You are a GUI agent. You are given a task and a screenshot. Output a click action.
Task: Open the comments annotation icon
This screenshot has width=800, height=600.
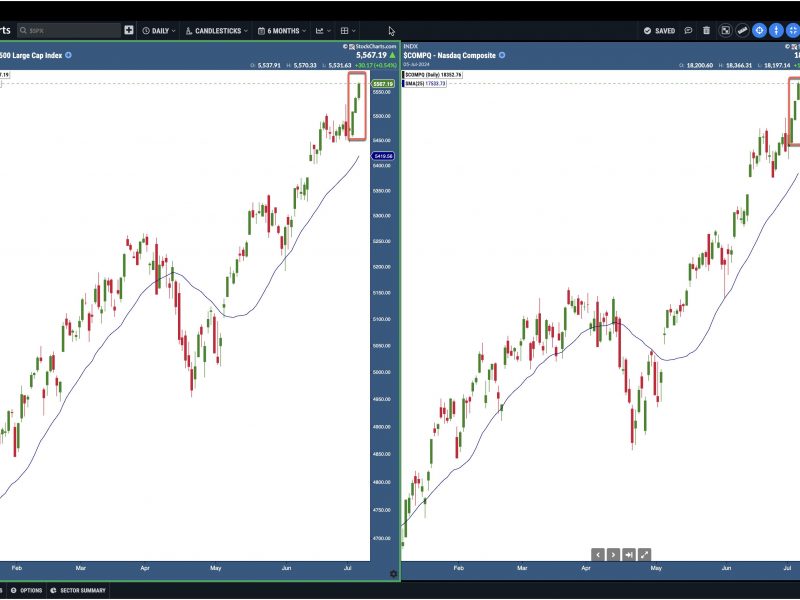pos(688,31)
